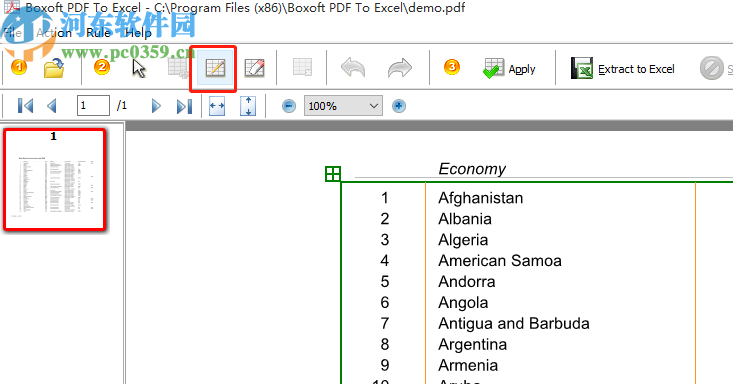Click Afghanistan row text
This screenshot has width=733, height=384.
pos(481,198)
